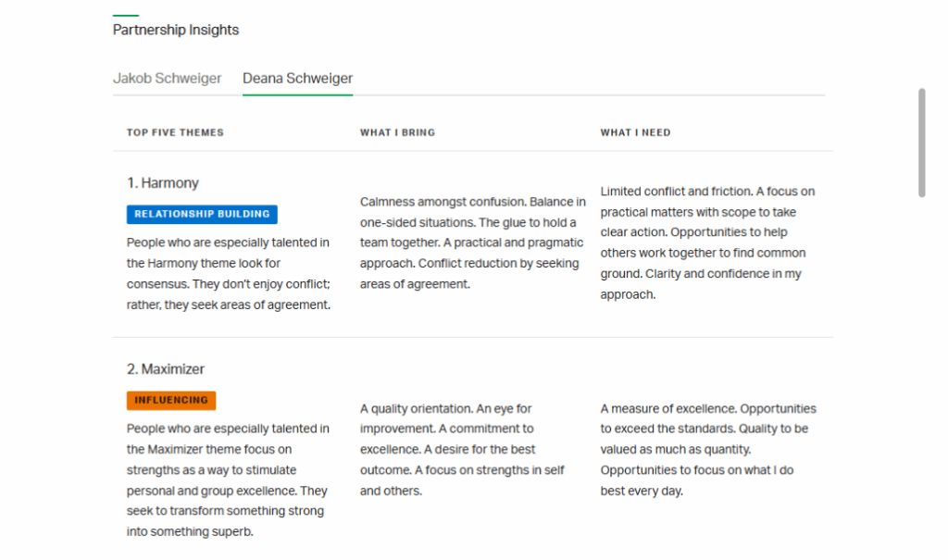Screen dimensions: 948x560
Task: Click the Maximizer theme description paragraph
Action: click(x=228, y=480)
